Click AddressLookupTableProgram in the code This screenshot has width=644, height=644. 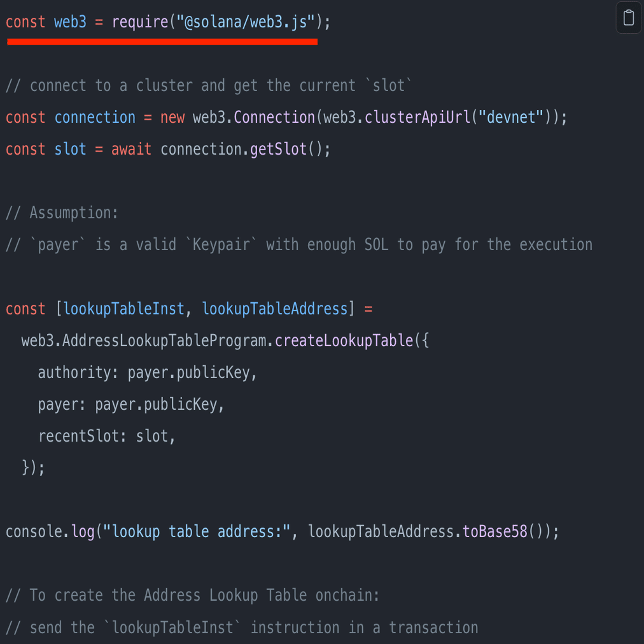167,341
